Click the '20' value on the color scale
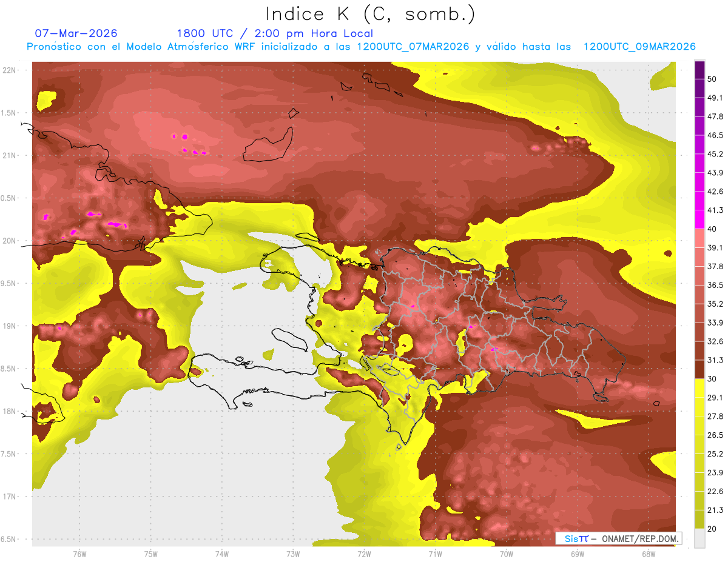Image resolution: width=728 pixels, height=562 pixels. (713, 529)
